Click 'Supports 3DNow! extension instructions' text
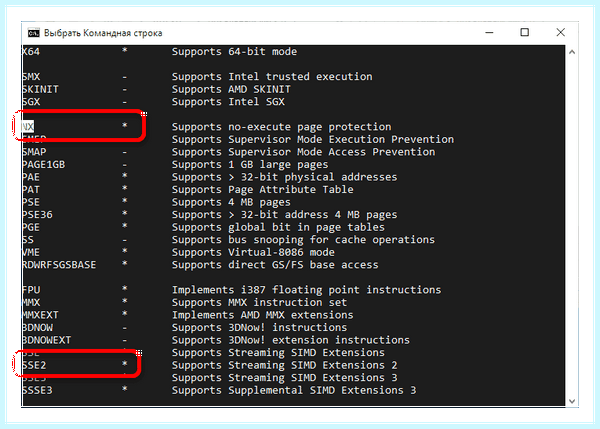The height and width of the screenshot is (429, 600). (x=290, y=340)
